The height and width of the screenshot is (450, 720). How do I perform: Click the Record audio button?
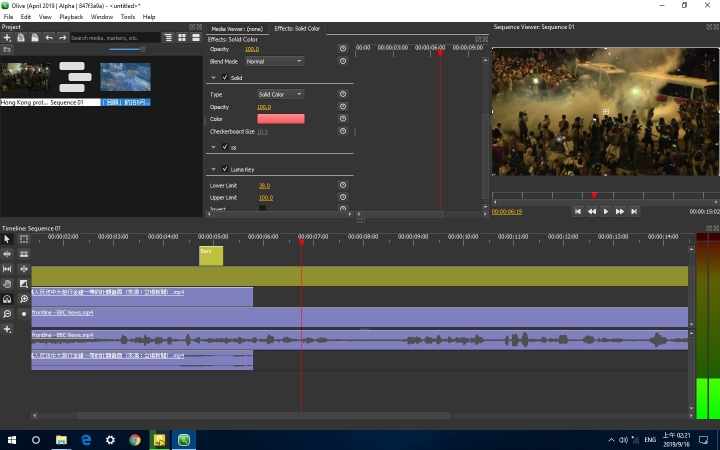pos(24,314)
